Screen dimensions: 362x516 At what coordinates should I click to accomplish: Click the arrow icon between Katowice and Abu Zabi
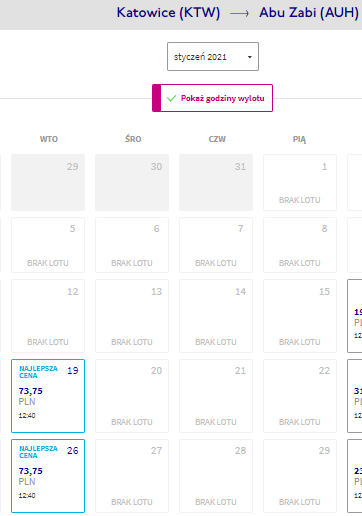click(x=239, y=13)
